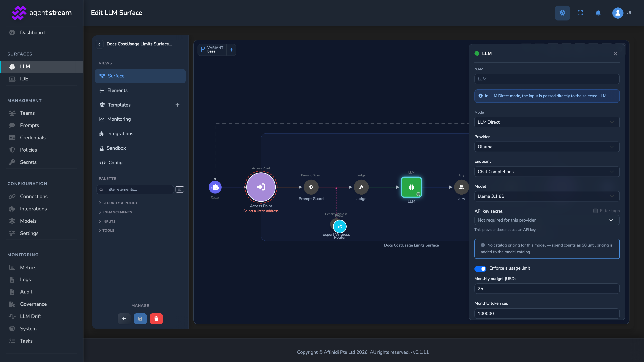Add a new variant with the plus icon

[x=231, y=50]
